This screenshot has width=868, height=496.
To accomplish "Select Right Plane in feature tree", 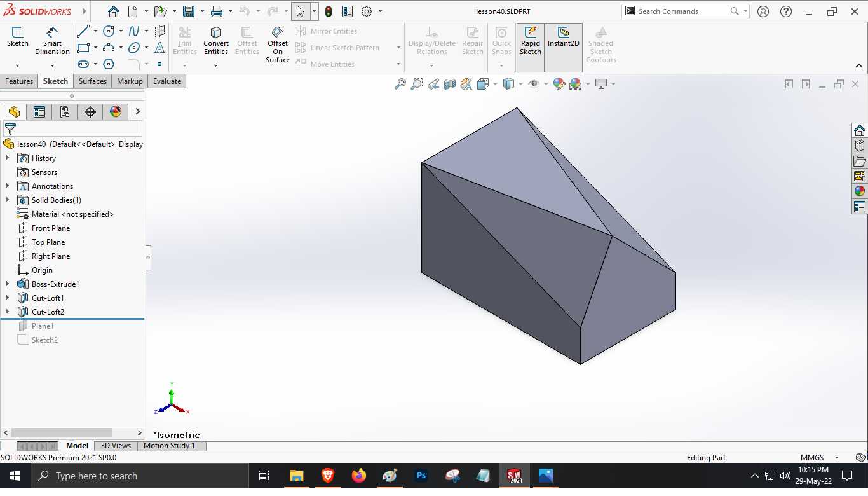I will coord(51,256).
